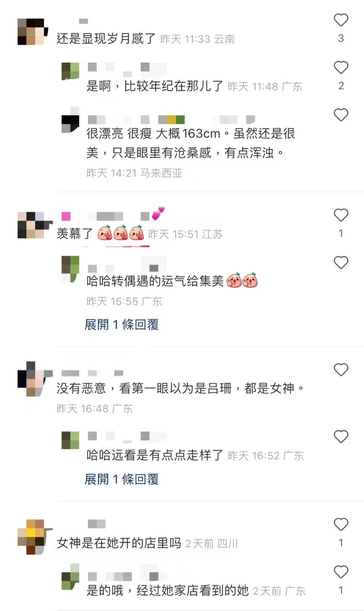Viewport: 364px width, 611px height.
Task: Like the '羡慕了' comment from 江苏
Action: (341, 215)
